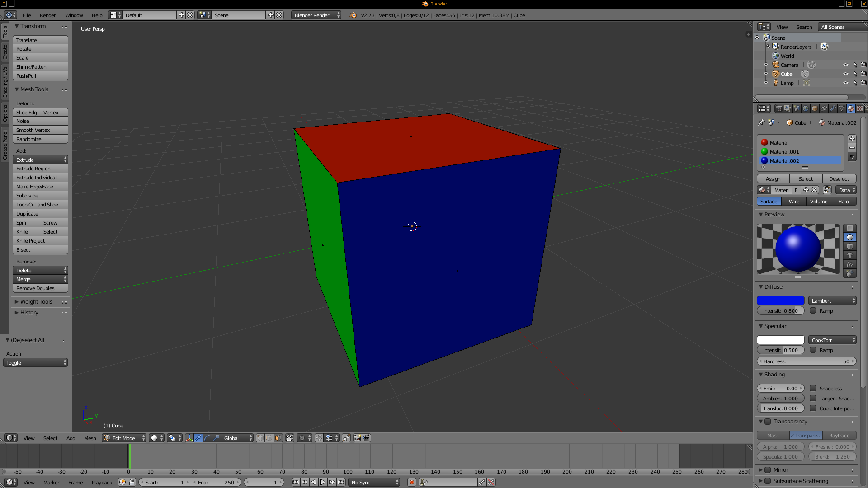Add a new material slot with plus
The width and height of the screenshot is (868, 488).
pyautogui.click(x=852, y=139)
